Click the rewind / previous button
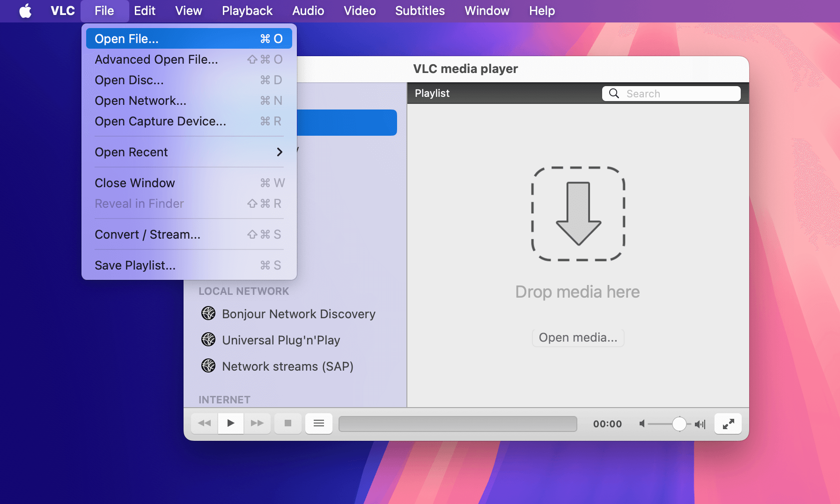The height and width of the screenshot is (504, 840). pos(204,423)
